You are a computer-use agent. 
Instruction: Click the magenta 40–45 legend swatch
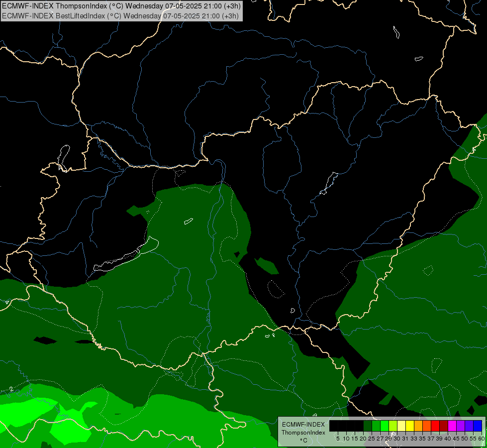pyautogui.click(x=452, y=426)
